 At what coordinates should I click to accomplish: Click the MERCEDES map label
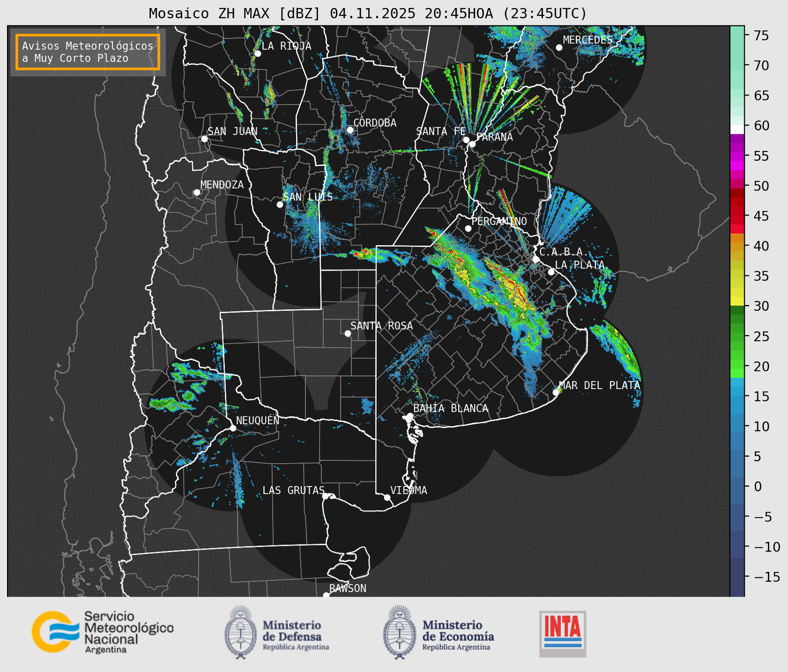(588, 40)
